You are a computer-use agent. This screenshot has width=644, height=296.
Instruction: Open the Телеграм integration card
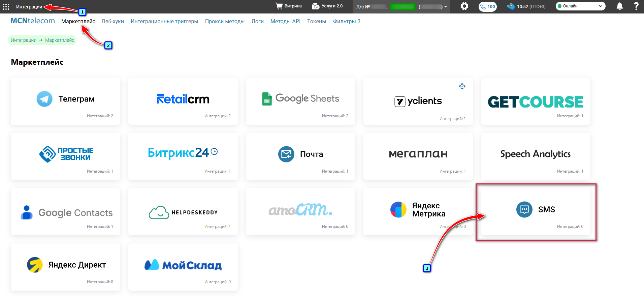[65, 101]
